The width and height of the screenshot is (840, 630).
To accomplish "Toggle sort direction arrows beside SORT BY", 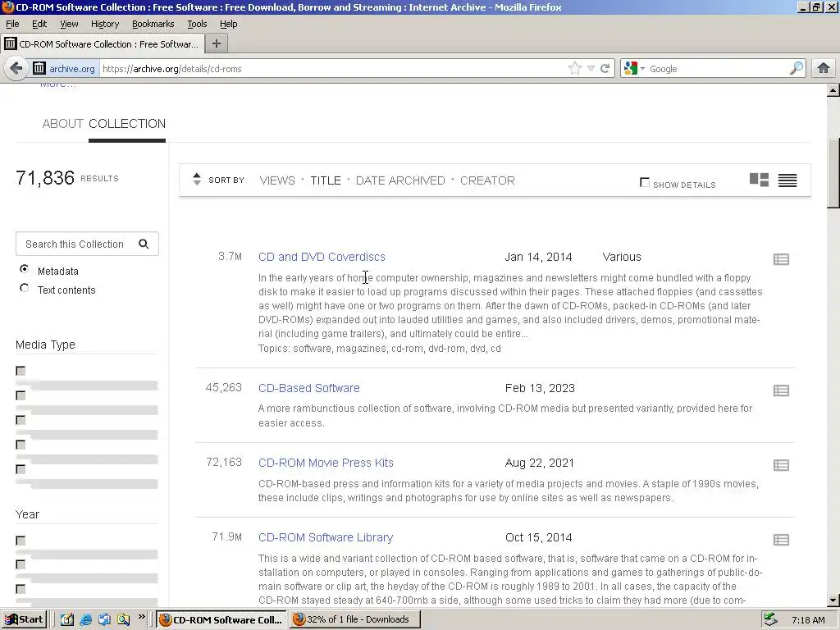I will (x=197, y=180).
